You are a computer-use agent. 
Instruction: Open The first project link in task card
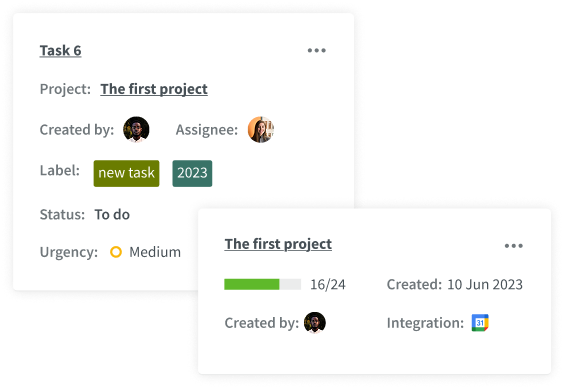(x=154, y=89)
